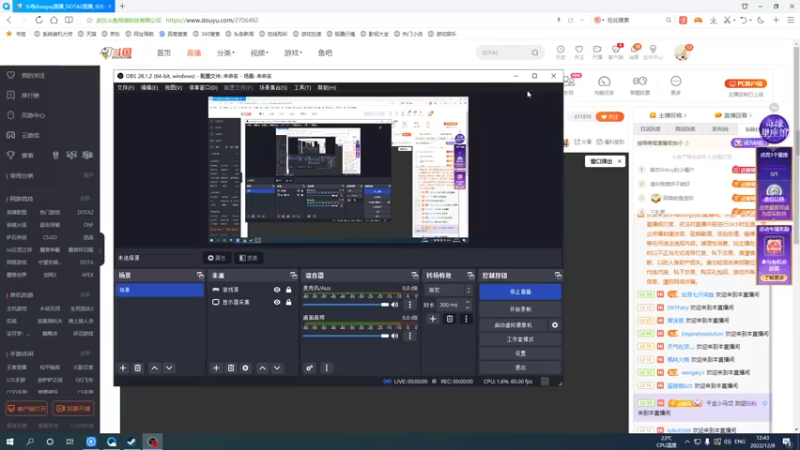Open virtual camera settings gear

(555, 325)
